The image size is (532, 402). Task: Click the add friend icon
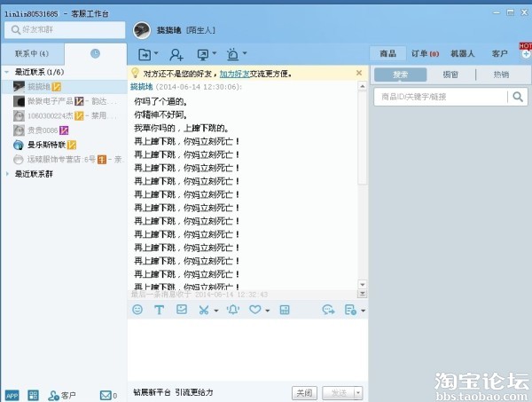point(176,54)
